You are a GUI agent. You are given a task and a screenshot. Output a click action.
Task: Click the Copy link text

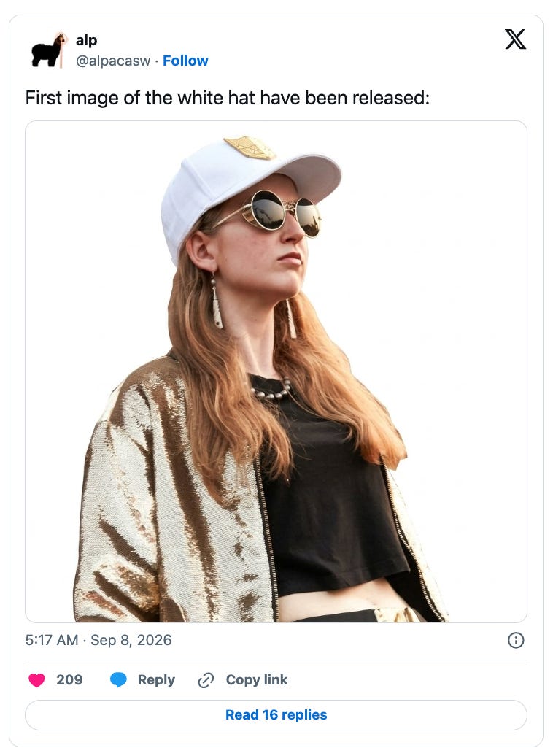pos(257,680)
